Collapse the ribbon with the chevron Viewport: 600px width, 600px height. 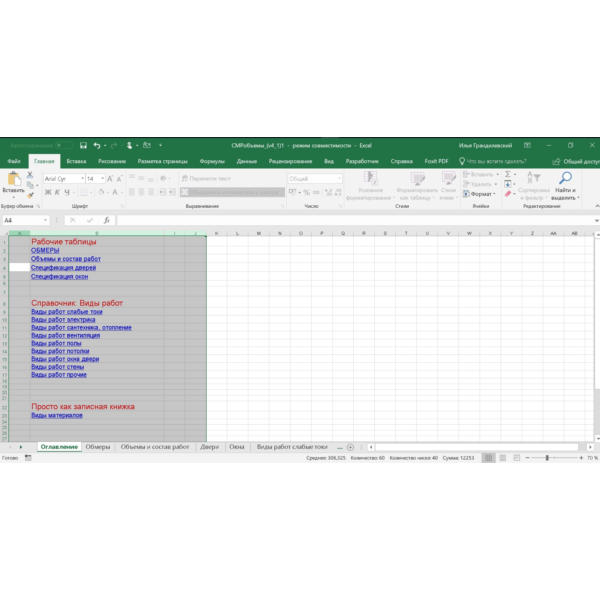click(x=597, y=206)
